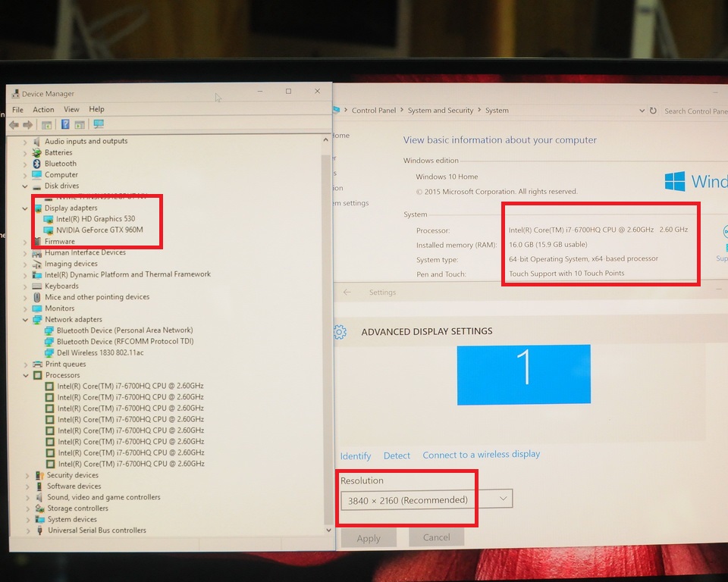
Task: Expand the Audio inputs and outputs node
Action: (x=25, y=142)
